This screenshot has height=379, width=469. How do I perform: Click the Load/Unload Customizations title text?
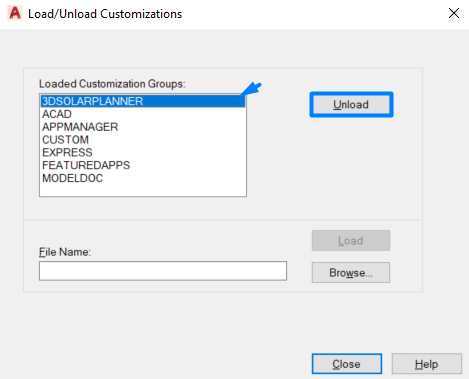(x=105, y=14)
